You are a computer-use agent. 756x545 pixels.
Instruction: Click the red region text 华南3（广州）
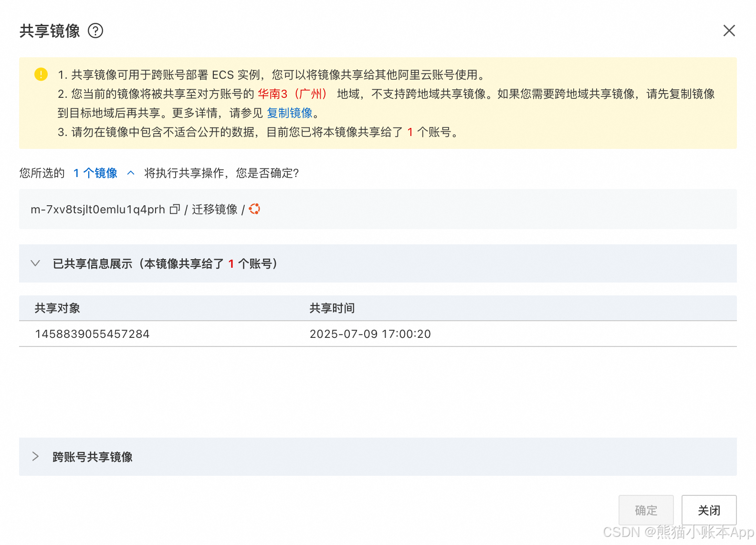coord(293,94)
